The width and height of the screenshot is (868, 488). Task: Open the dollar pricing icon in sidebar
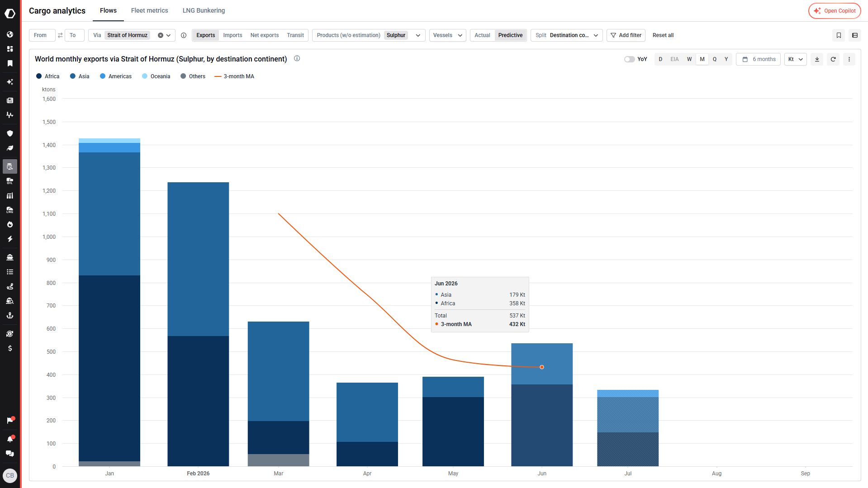[x=10, y=348]
